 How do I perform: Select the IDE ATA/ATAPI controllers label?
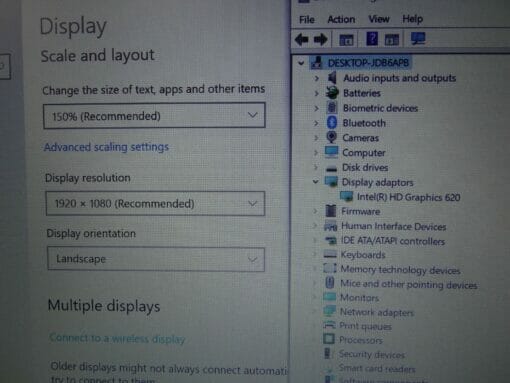(x=393, y=241)
